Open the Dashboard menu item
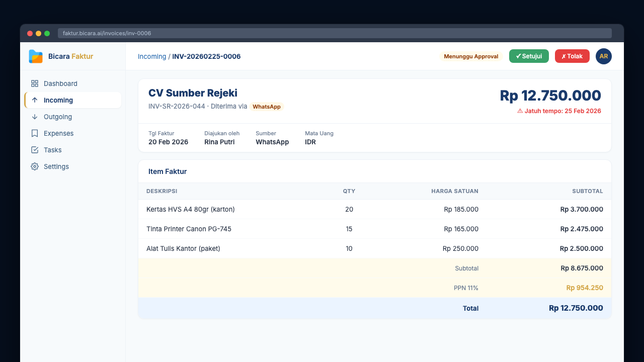Screen dimensions: 644x362 (60, 83)
